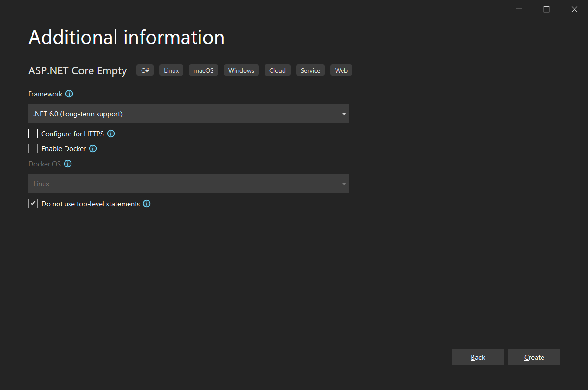Click the ASP.NET Core Empty template title
The height and width of the screenshot is (390, 588).
click(78, 70)
